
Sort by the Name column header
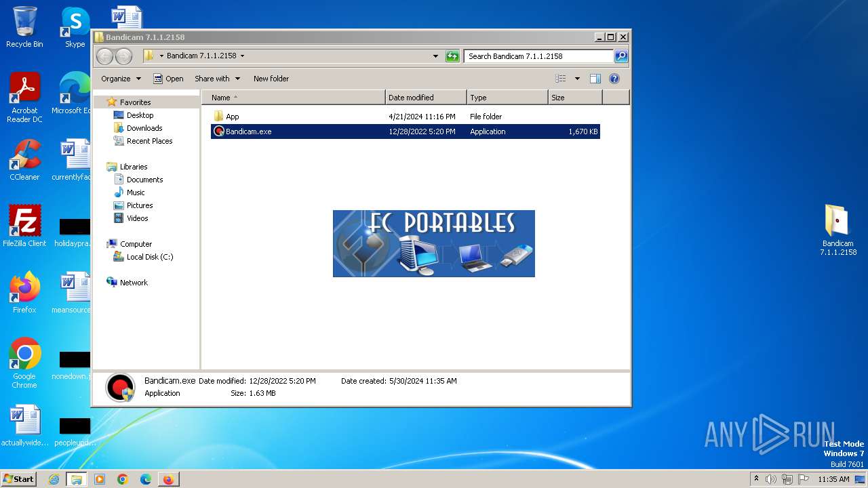(294, 98)
